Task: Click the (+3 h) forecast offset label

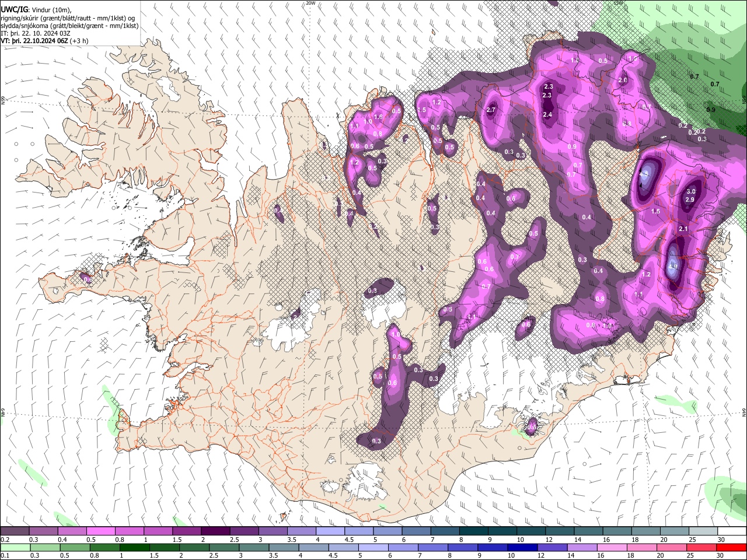Action: click(x=79, y=41)
